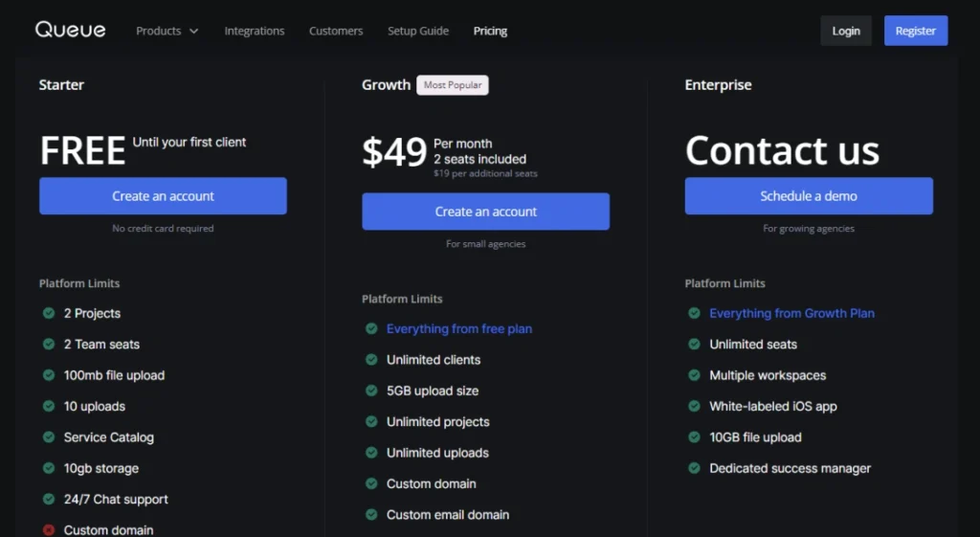Click the Growth plan heading
Viewport: 980px width, 537px height.
(387, 84)
